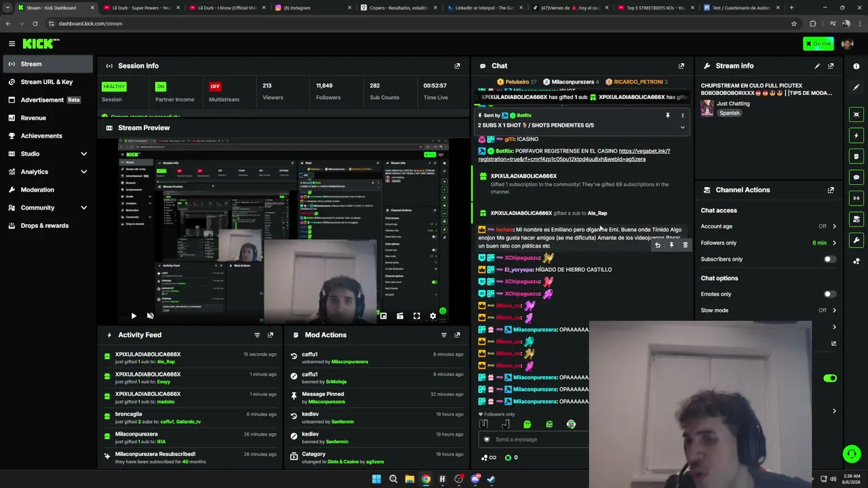Toggle the Activity Feed lightning icon in right sidebar
This screenshot has width=868, height=488.
(856, 136)
